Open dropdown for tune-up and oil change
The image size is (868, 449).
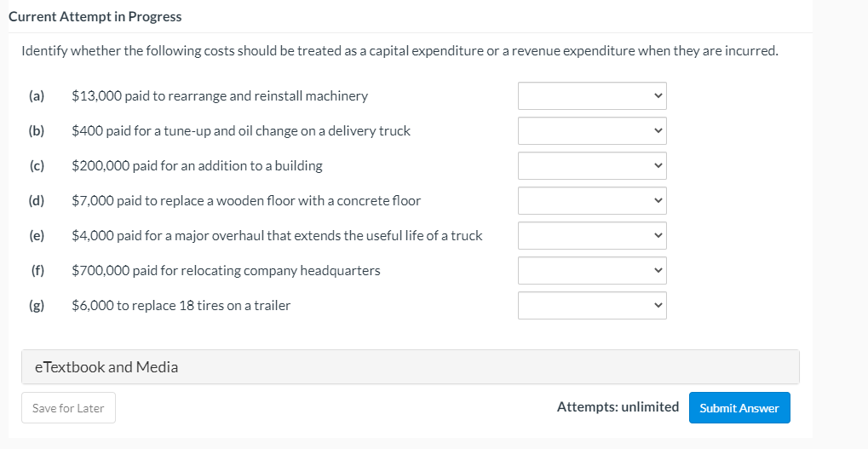click(x=592, y=130)
